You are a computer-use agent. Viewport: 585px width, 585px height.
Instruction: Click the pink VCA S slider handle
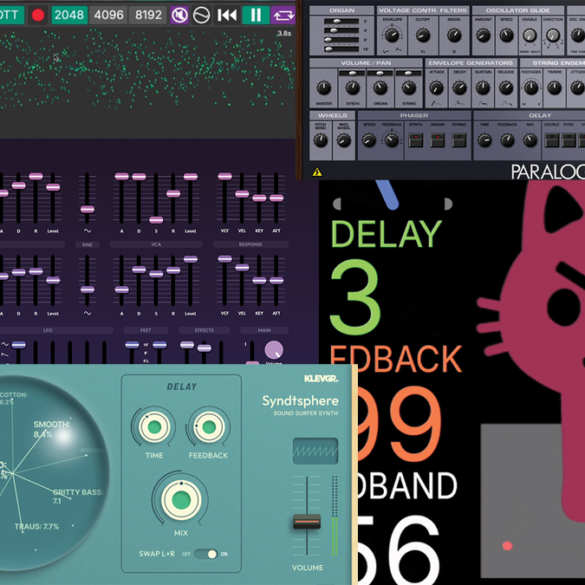pyautogui.click(x=156, y=220)
